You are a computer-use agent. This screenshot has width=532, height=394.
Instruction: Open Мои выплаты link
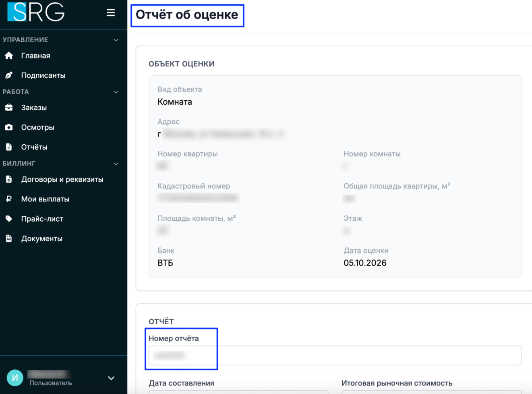coord(46,199)
